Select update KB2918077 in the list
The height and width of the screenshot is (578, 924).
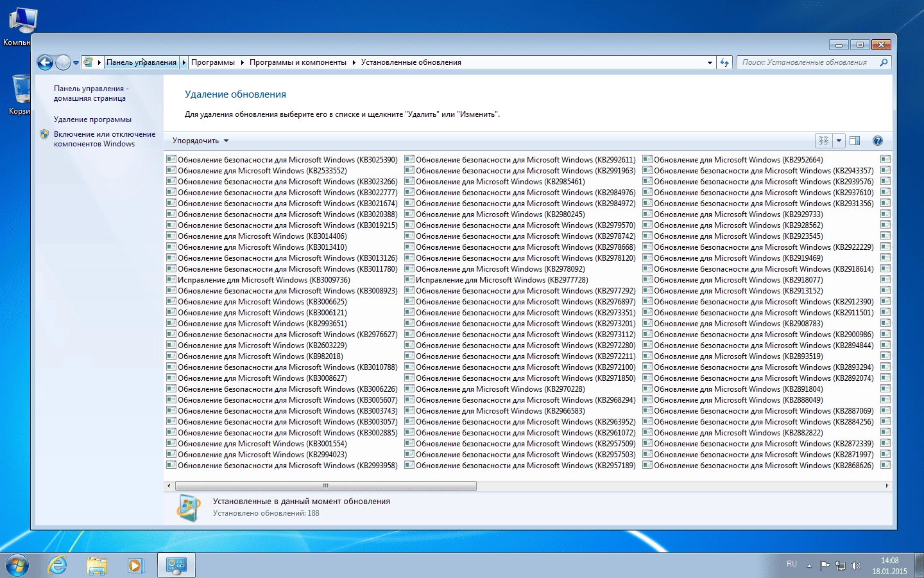[x=733, y=279]
